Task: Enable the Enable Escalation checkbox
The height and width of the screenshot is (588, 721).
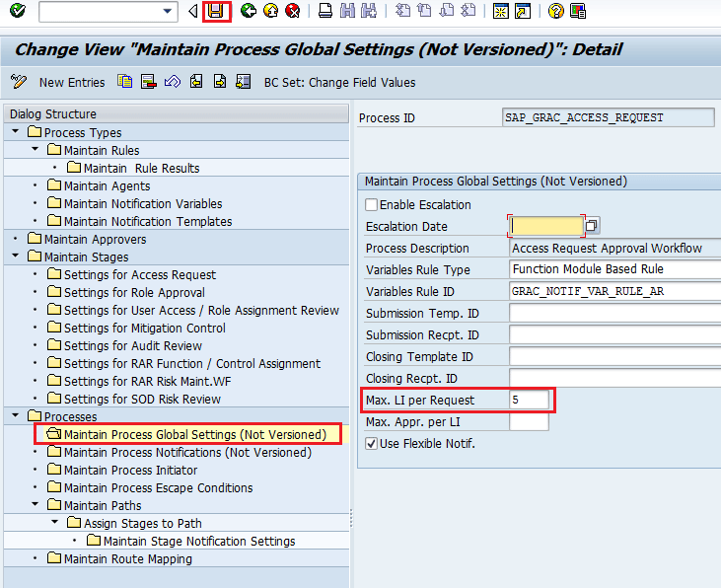Action: [372, 205]
